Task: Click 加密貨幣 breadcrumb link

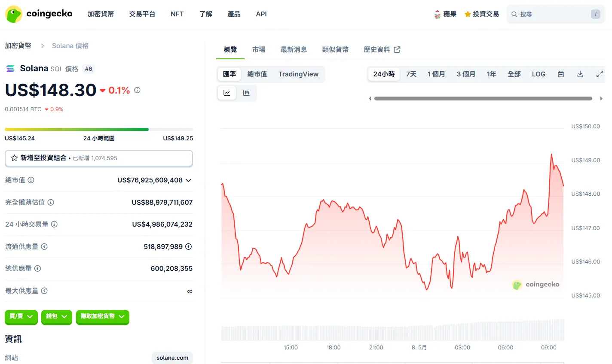Action: click(18, 45)
